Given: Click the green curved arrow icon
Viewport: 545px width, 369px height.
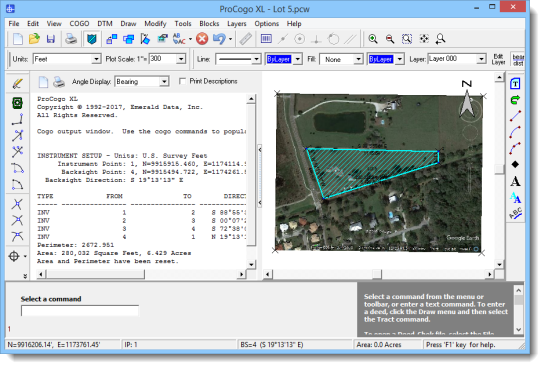Looking at the screenshot, I should tap(515, 100).
